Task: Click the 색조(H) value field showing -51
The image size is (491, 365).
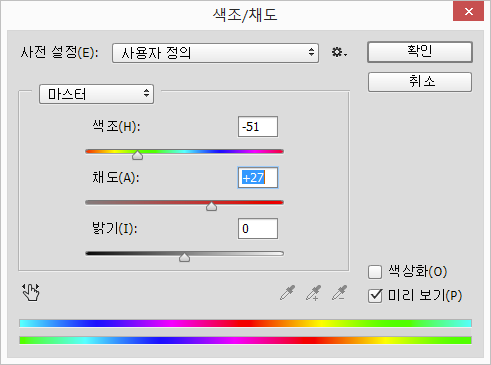Action: click(x=258, y=127)
